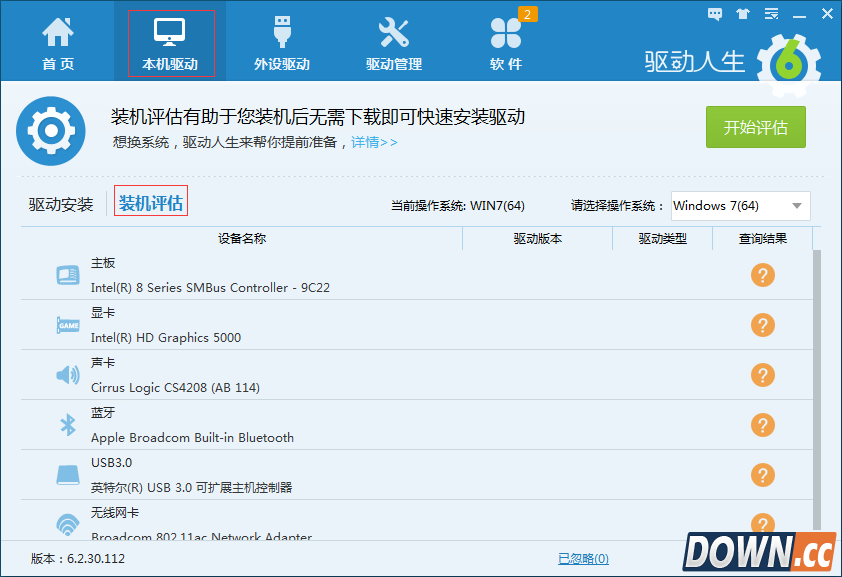This screenshot has height=577, width=842.
Task: Click the question mark for USB3.0 row
Action: (762, 475)
